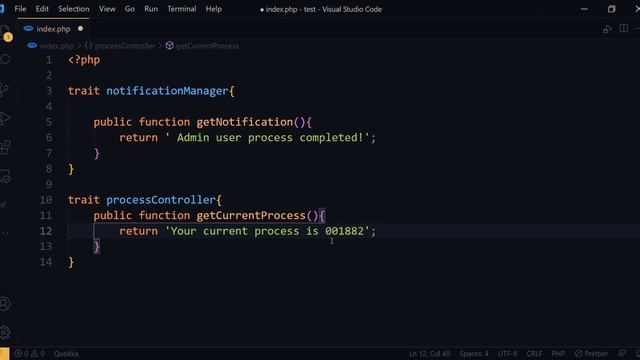Click the method cube icon in breadcrumb

[x=169, y=46]
